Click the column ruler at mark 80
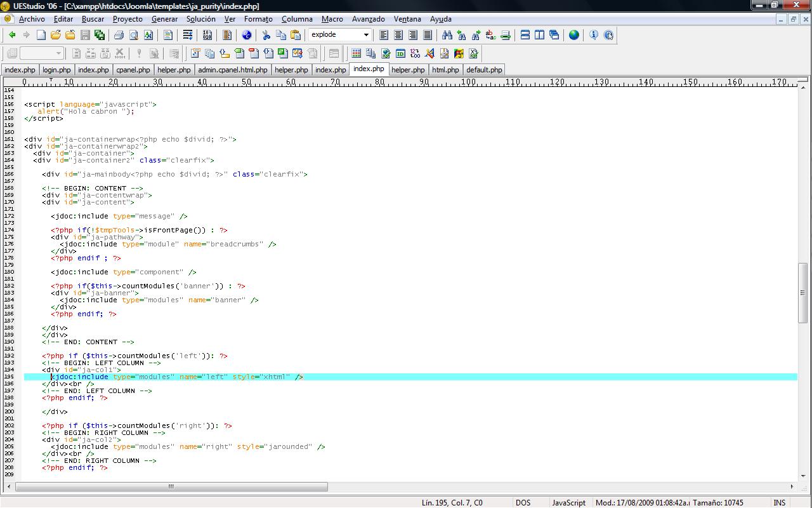812x508 pixels. [x=379, y=82]
